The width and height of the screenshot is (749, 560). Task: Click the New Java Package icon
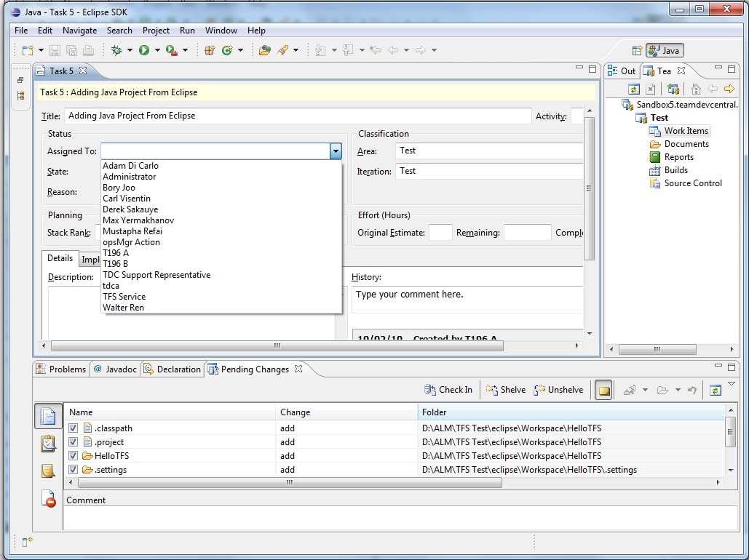[209, 50]
